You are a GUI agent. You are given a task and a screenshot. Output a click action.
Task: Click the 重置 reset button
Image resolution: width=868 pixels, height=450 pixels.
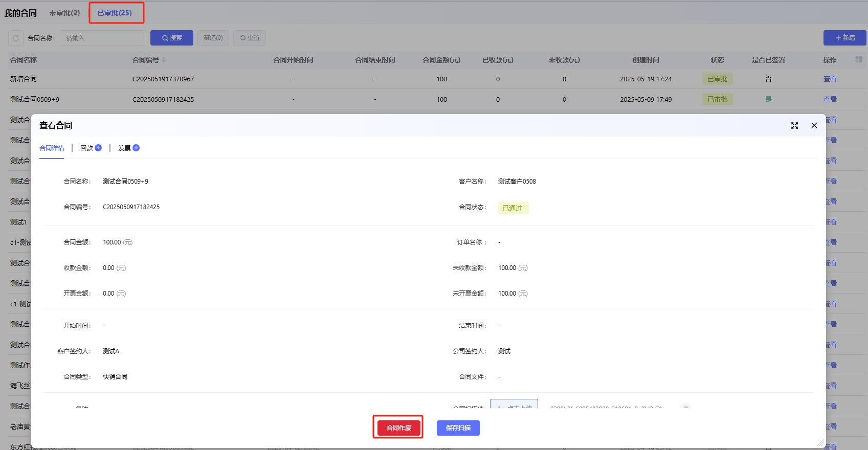(x=250, y=38)
